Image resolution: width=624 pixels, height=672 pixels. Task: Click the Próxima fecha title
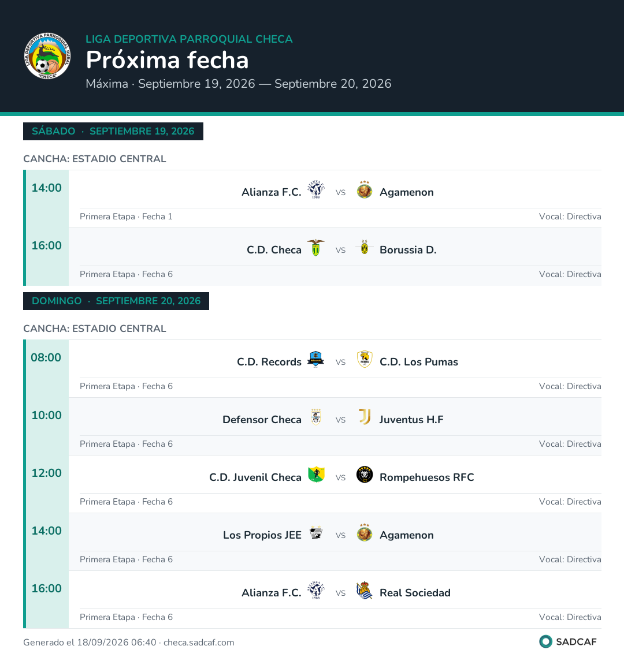[x=167, y=60]
